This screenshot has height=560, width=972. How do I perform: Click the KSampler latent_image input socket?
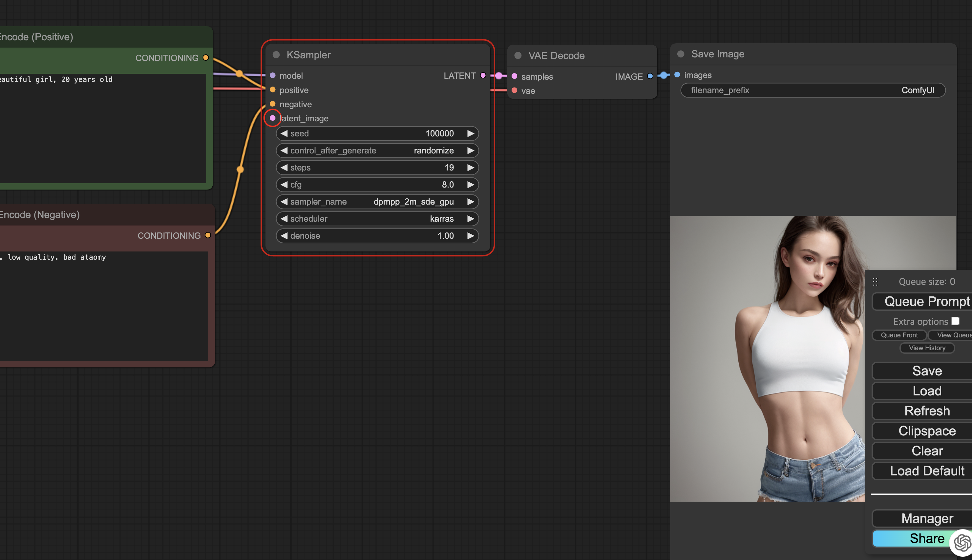[x=273, y=118]
